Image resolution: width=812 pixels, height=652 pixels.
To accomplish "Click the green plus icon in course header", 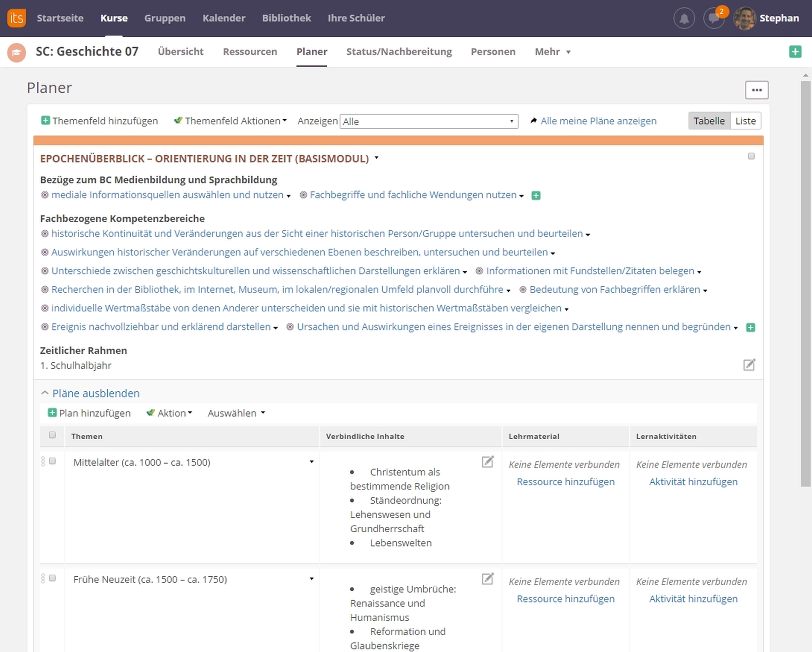I will pos(795,52).
